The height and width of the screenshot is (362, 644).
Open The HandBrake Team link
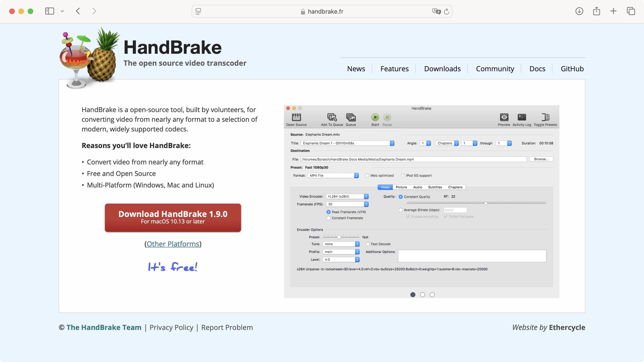click(x=104, y=327)
